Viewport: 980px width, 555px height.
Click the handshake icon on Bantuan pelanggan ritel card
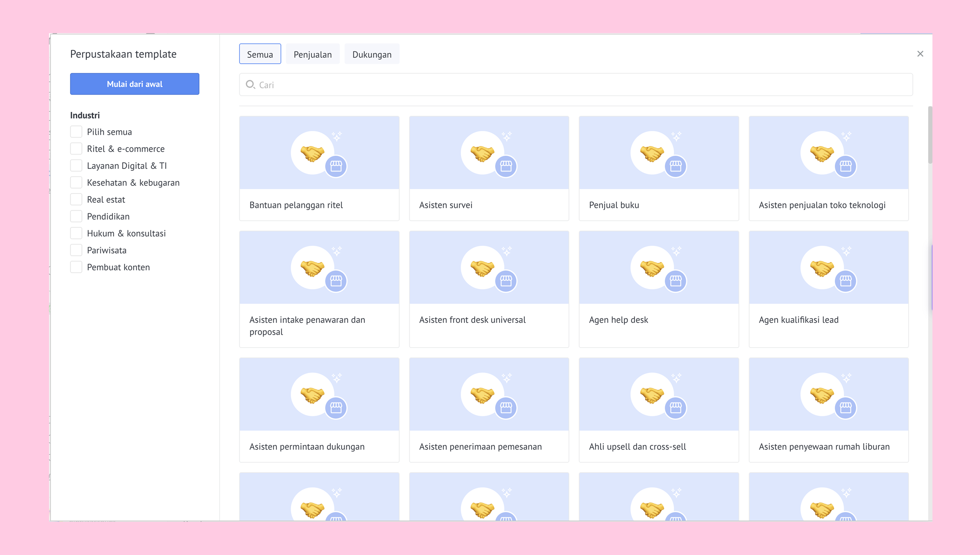point(312,154)
